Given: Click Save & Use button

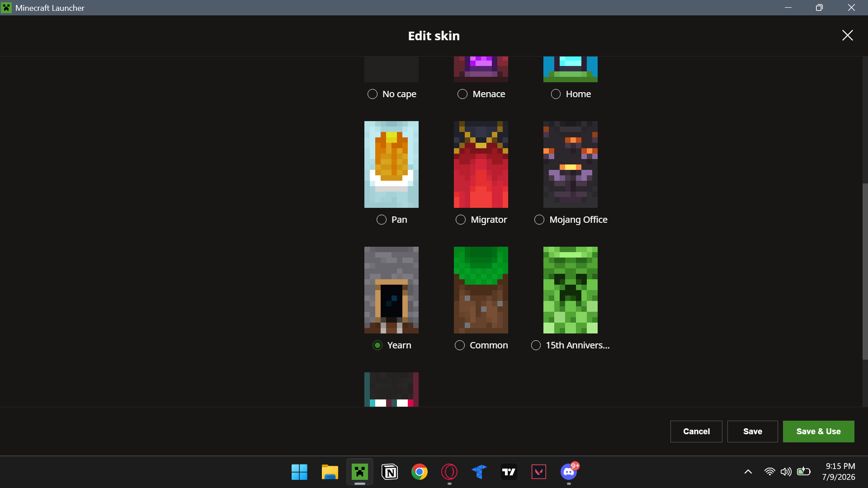Looking at the screenshot, I should (819, 432).
